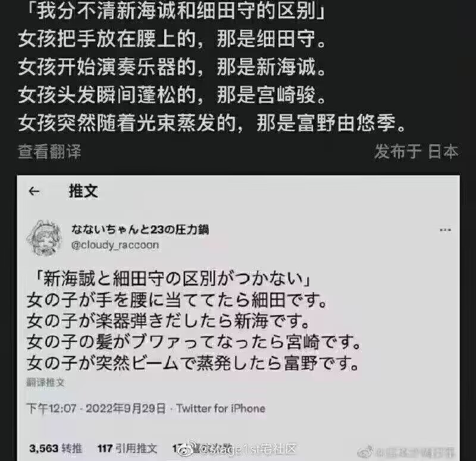Click the Japanese tweet line ending with 富野です

point(193,363)
